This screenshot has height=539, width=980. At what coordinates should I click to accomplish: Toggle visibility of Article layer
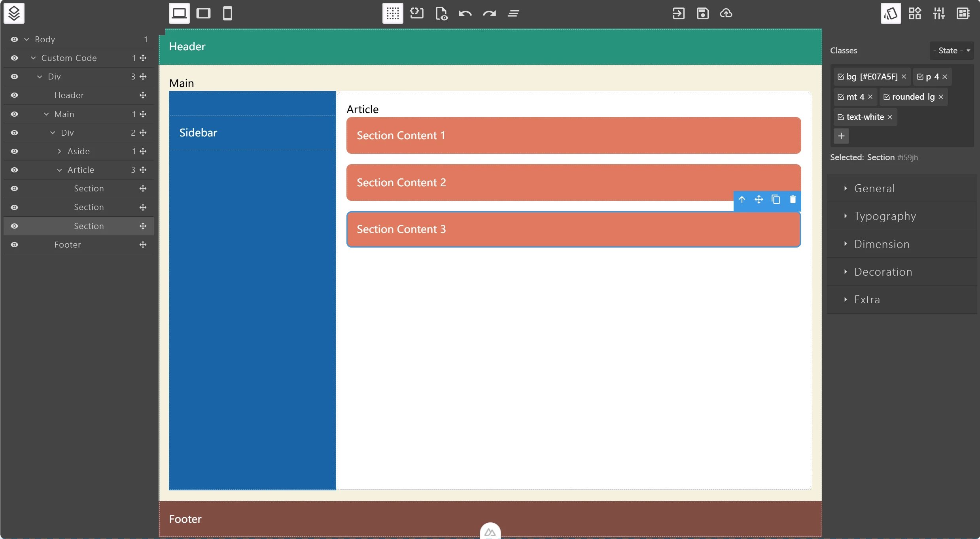(x=15, y=170)
